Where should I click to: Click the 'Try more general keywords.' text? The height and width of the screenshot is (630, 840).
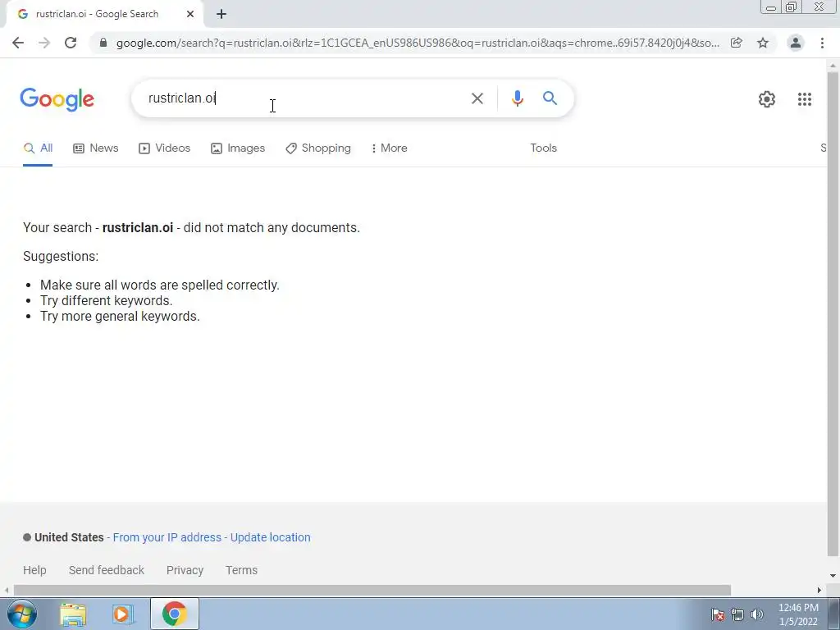120,316
